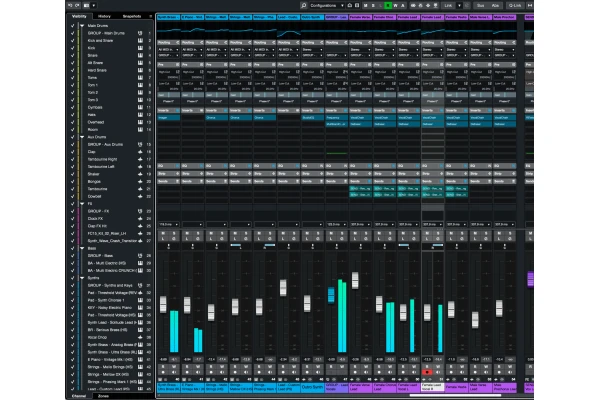This screenshot has width=600, height=400.
Task: Toggle the global Mute (M) toolbar button
Action: pyautogui.click(x=365, y=5)
